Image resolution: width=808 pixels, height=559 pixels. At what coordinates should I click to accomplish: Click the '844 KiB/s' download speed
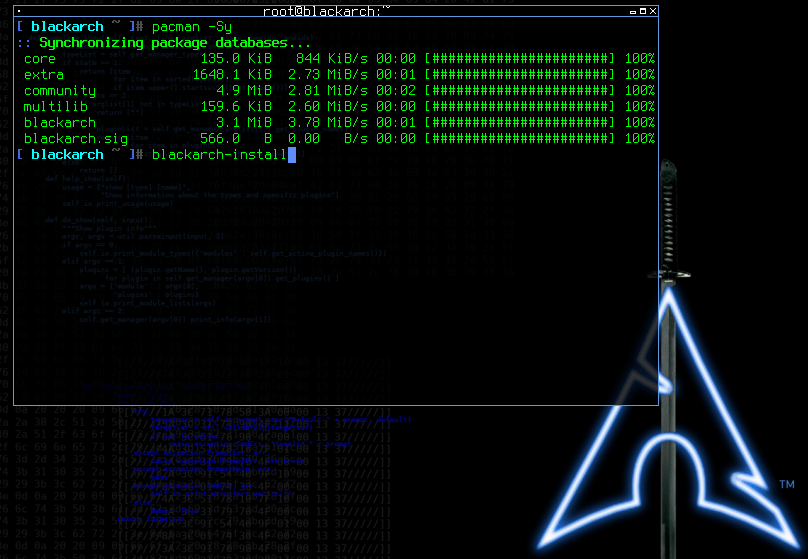coord(332,59)
